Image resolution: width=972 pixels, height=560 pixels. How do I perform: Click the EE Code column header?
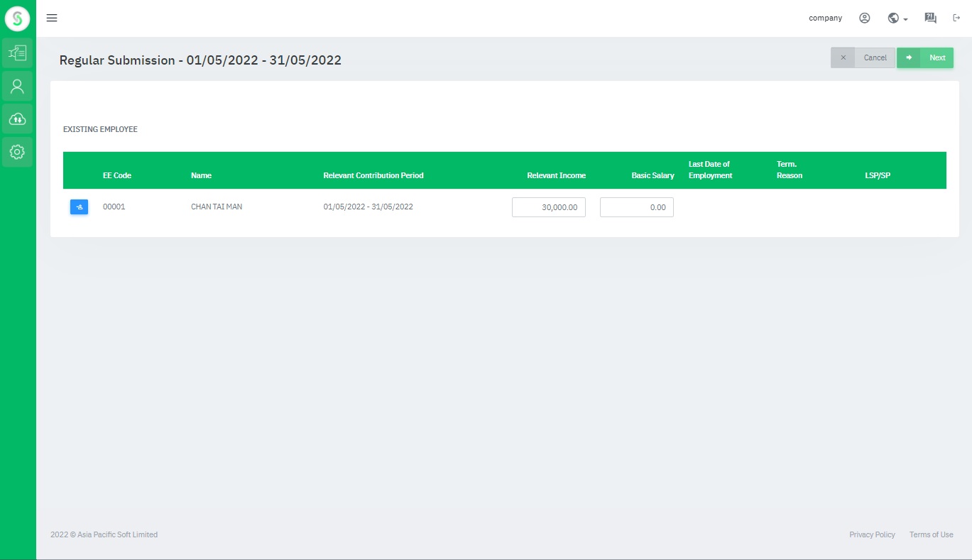(x=117, y=175)
